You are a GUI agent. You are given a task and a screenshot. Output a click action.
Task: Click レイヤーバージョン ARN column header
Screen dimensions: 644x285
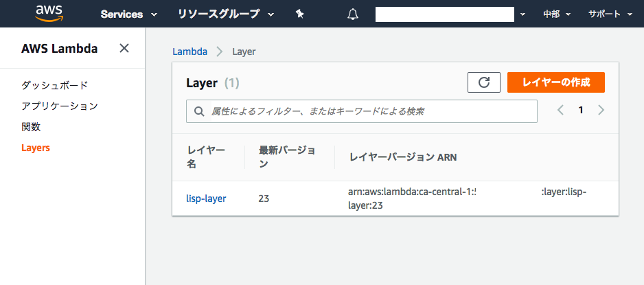[x=403, y=157]
